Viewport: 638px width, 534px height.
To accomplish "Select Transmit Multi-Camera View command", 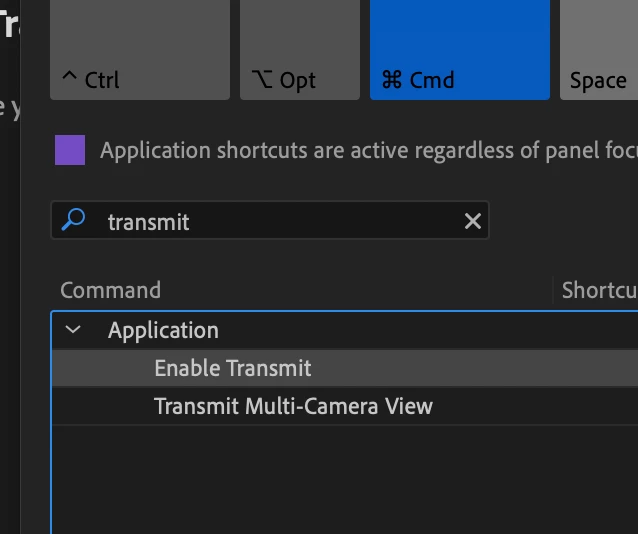I will (x=293, y=406).
